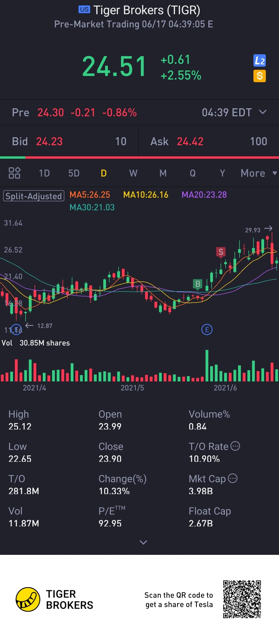Tap the Close value 23.90
The width and height of the screenshot is (279, 644).
click(x=110, y=459)
